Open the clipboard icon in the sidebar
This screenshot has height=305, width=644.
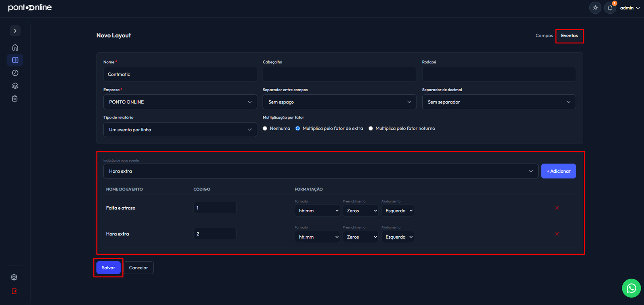15,98
